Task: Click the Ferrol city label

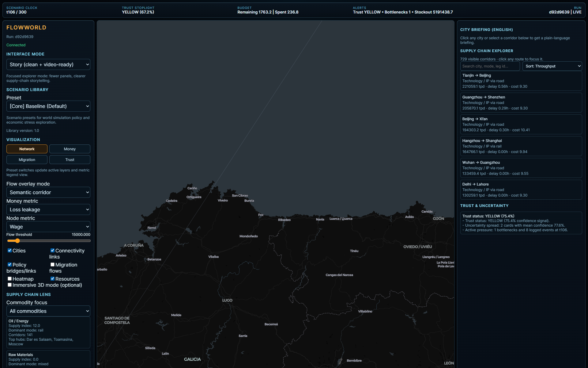Action: pyautogui.click(x=152, y=228)
